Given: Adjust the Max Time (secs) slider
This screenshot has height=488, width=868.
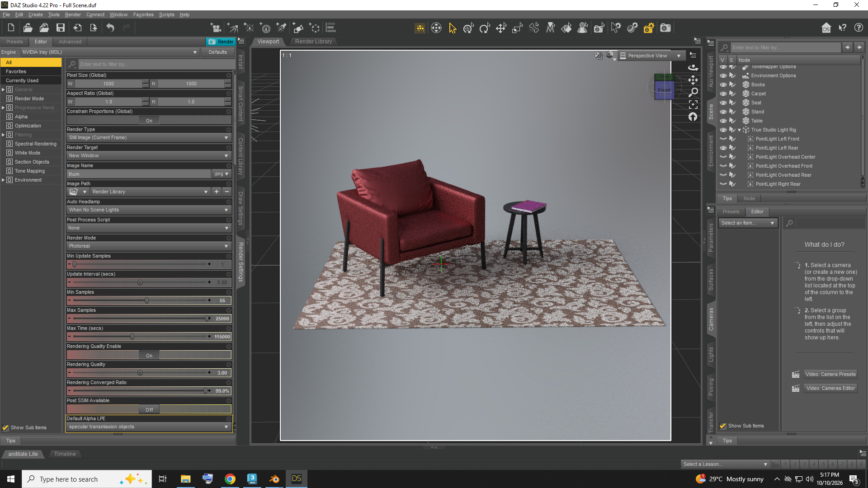Looking at the screenshot, I should (x=132, y=337).
